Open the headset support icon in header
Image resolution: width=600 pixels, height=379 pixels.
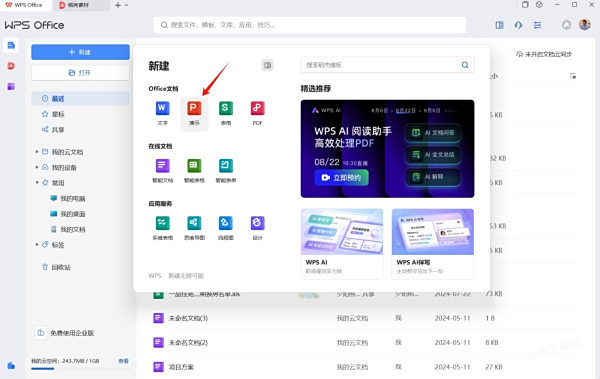tap(518, 25)
